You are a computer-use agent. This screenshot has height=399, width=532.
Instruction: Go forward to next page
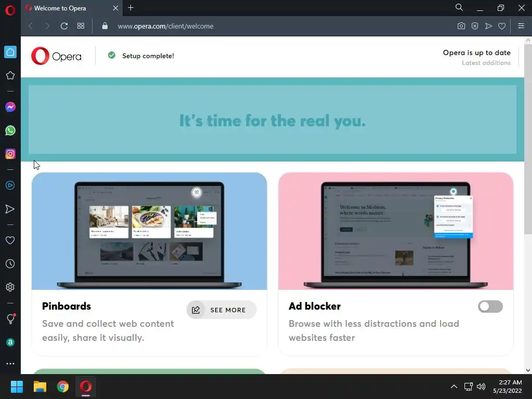coord(47,26)
